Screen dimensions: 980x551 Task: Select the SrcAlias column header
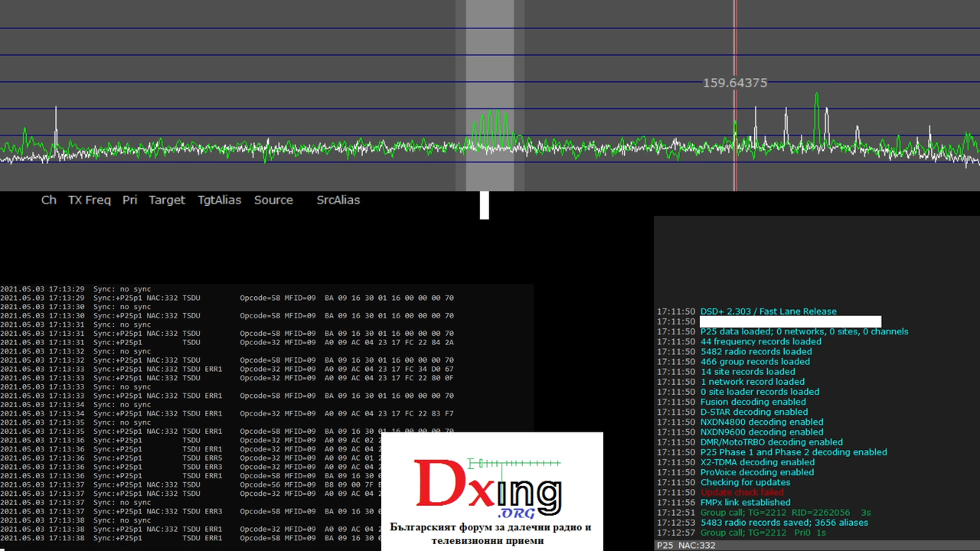[x=338, y=200]
